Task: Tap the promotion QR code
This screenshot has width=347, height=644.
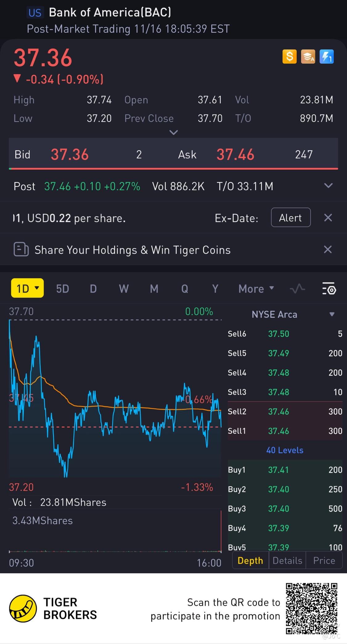Action: click(312, 608)
